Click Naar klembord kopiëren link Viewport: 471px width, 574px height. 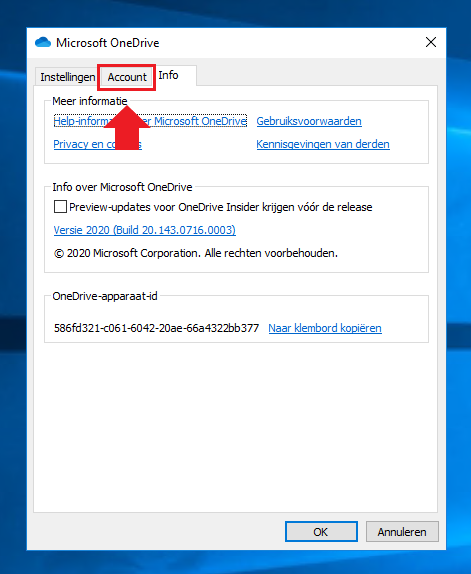click(x=325, y=328)
